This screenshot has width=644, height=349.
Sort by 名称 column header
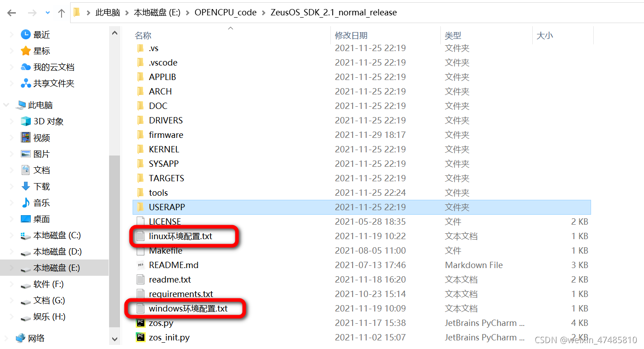coord(143,35)
